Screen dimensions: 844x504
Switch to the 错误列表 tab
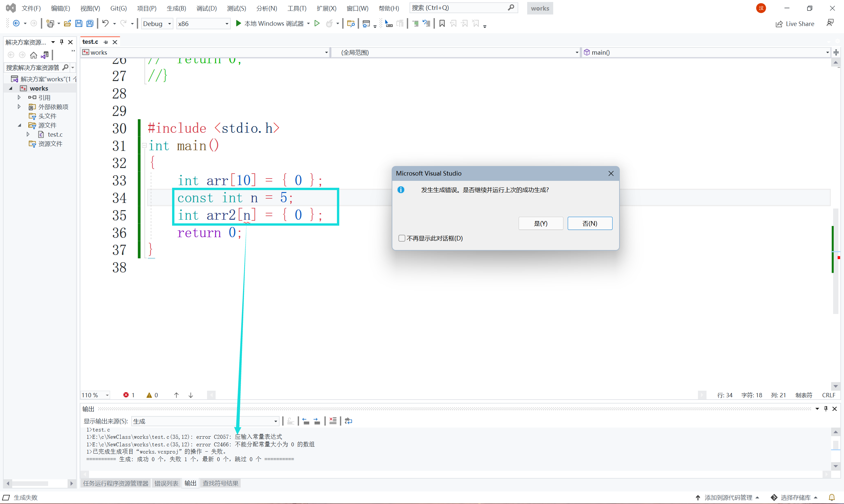click(166, 483)
